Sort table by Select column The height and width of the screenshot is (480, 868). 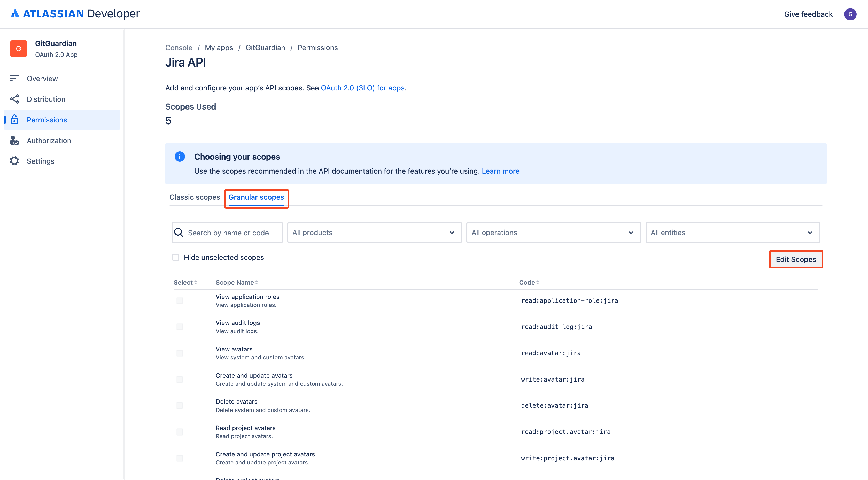(185, 282)
